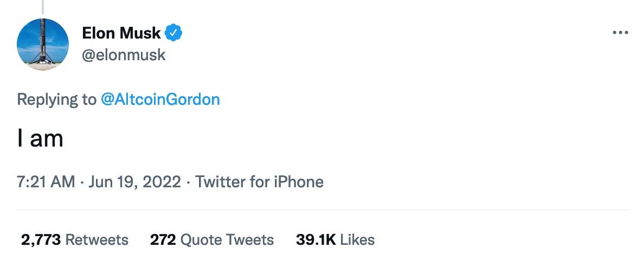Click the 39.1K likes number
644x266 pixels.
(316, 239)
